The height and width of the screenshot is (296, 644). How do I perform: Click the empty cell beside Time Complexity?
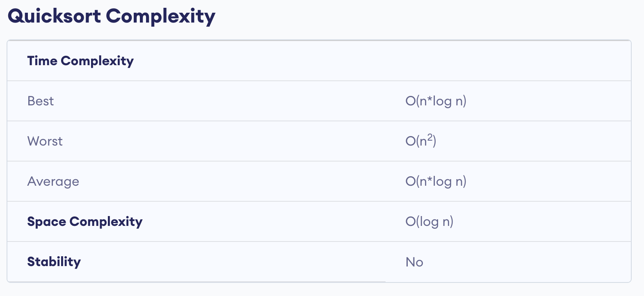[x=508, y=61]
